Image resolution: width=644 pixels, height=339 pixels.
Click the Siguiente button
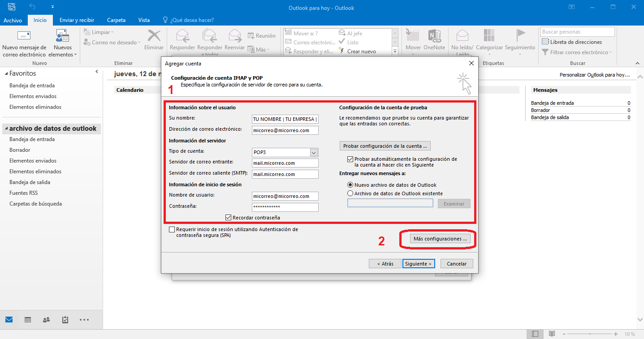pyautogui.click(x=418, y=264)
